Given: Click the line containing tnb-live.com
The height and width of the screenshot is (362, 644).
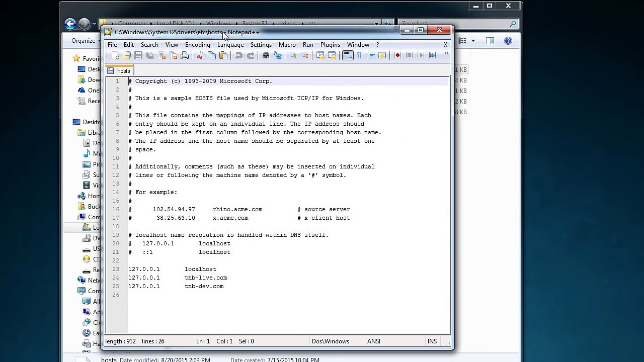Looking at the screenshot, I should point(289,278).
